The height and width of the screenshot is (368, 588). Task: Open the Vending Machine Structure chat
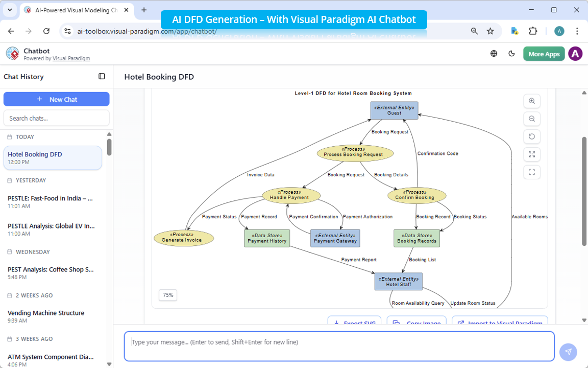point(46,313)
